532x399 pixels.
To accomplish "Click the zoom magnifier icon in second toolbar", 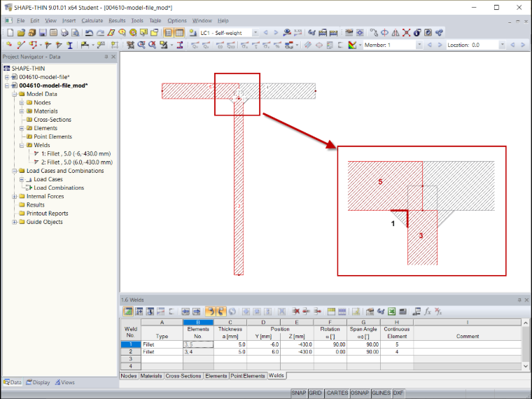I will point(141,45).
